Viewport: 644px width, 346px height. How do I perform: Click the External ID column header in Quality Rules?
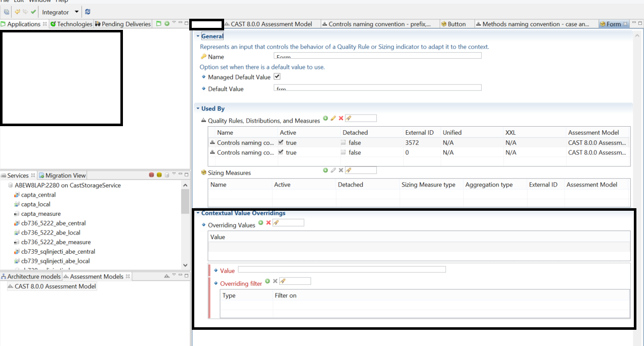(419, 133)
